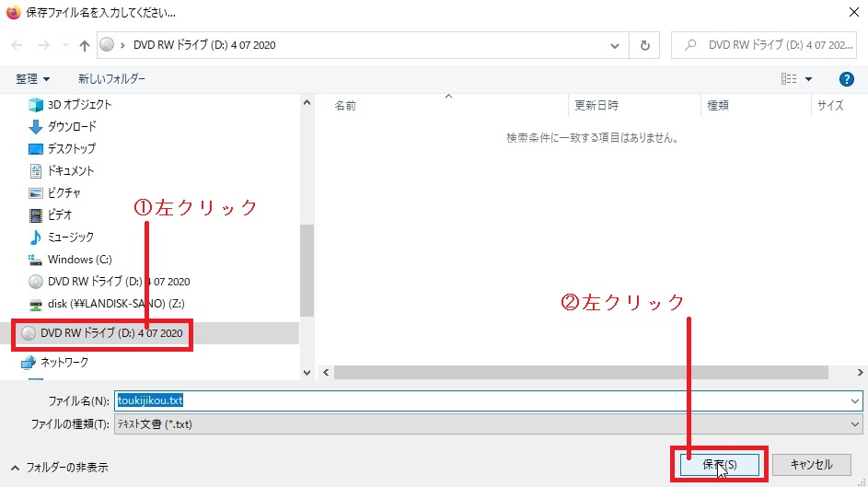Select the ミュージック folder in sidebar

tap(71, 237)
